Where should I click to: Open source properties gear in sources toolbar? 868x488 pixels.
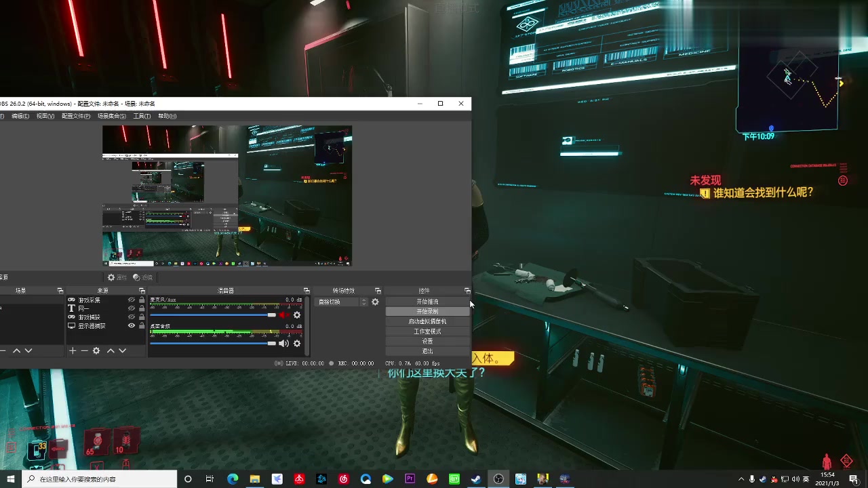(x=96, y=350)
